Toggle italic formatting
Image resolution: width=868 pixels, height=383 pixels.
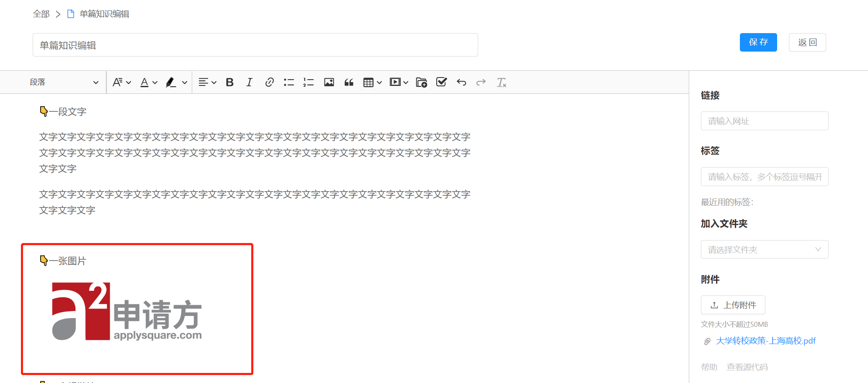click(x=249, y=82)
